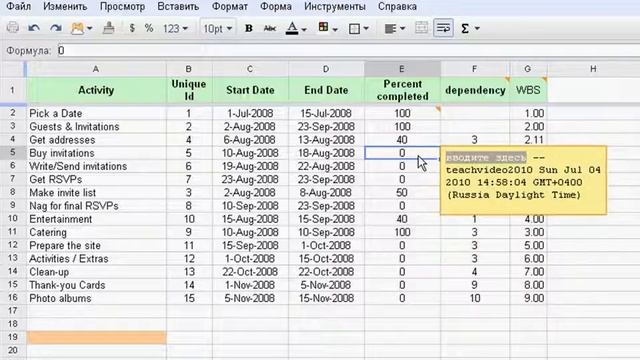
Task: Click the Start Date header cell
Action: pos(250,90)
